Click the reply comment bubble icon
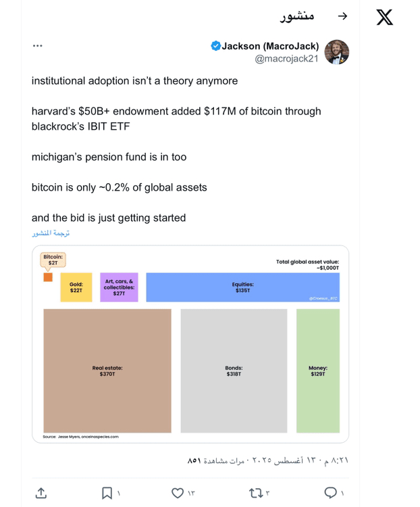420x507 pixels. click(x=330, y=493)
